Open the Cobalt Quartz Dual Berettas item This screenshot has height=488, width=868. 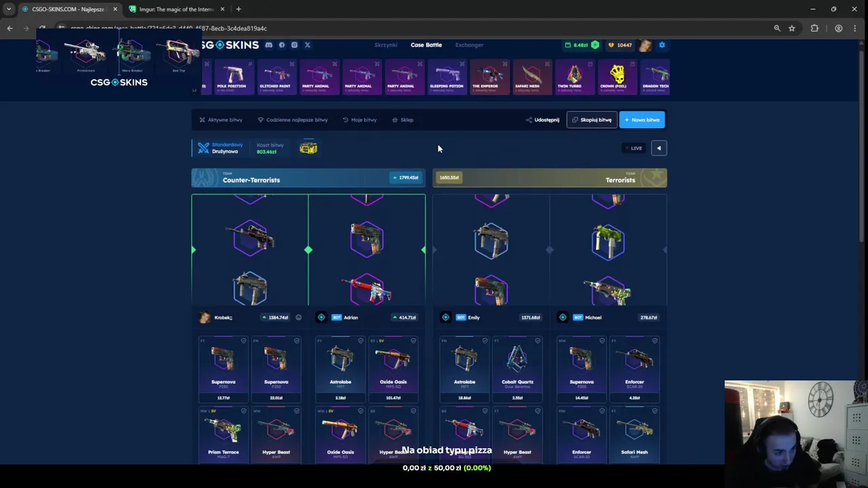[517, 369]
